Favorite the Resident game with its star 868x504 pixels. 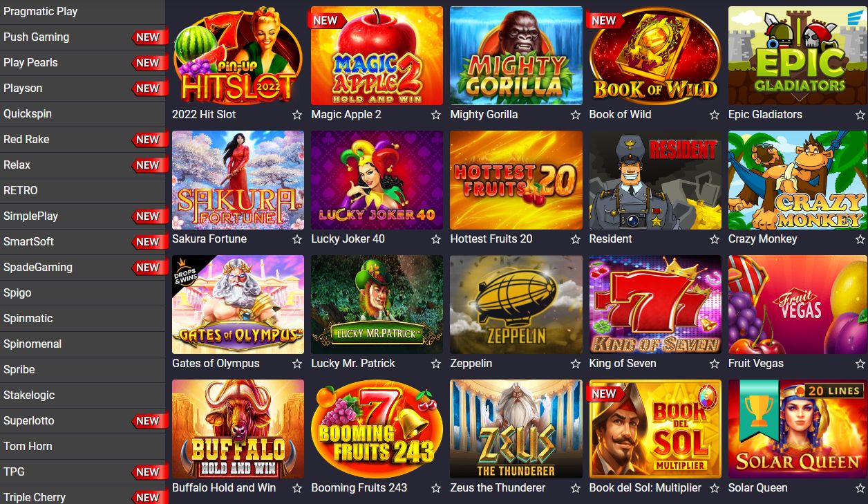point(714,239)
